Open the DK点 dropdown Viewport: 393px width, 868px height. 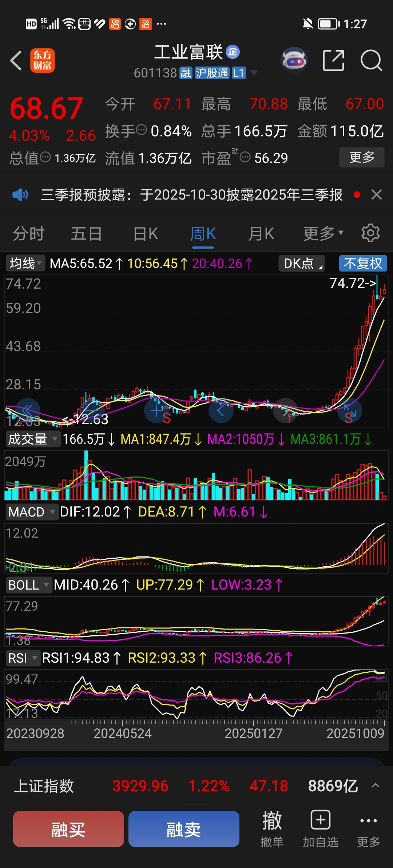tap(302, 263)
